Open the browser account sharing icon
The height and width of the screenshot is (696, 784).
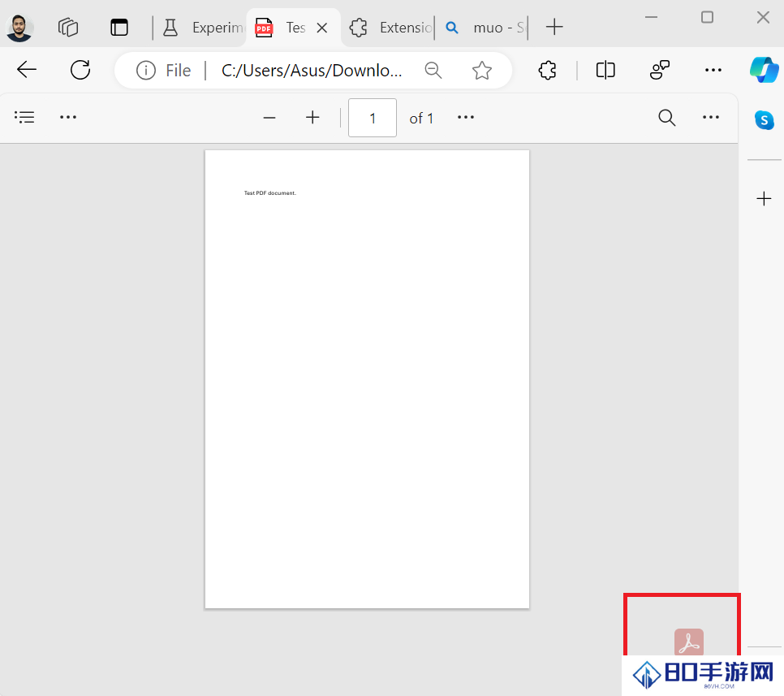point(660,70)
